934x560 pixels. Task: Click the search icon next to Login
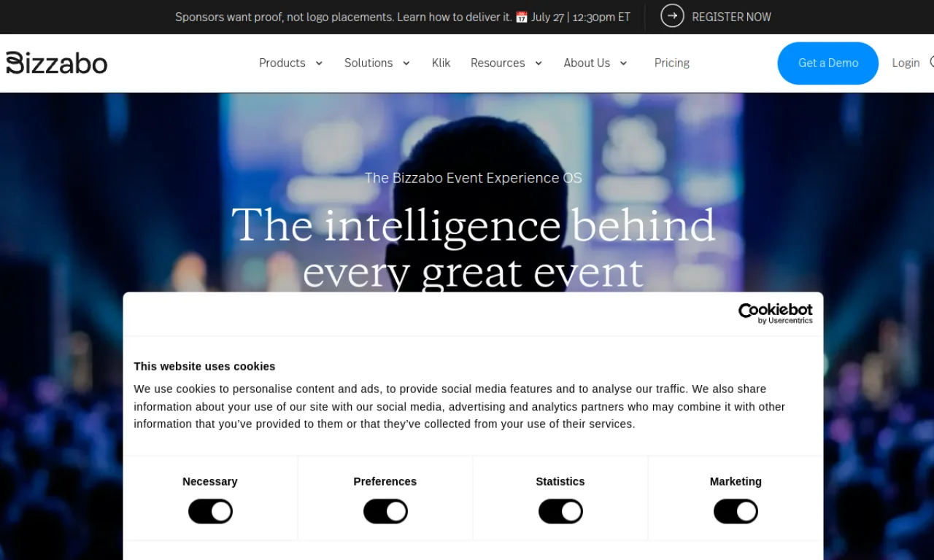[932, 63]
